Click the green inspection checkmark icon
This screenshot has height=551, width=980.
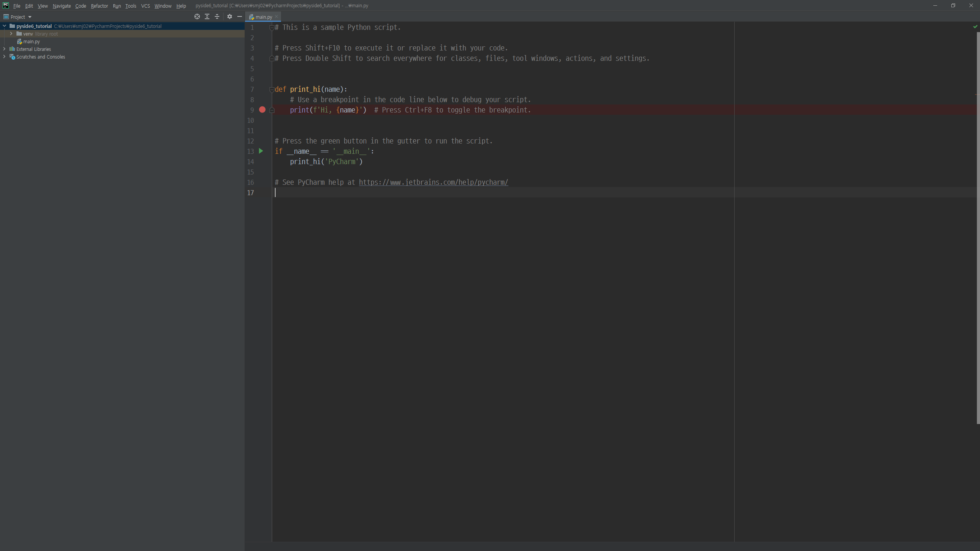click(975, 27)
